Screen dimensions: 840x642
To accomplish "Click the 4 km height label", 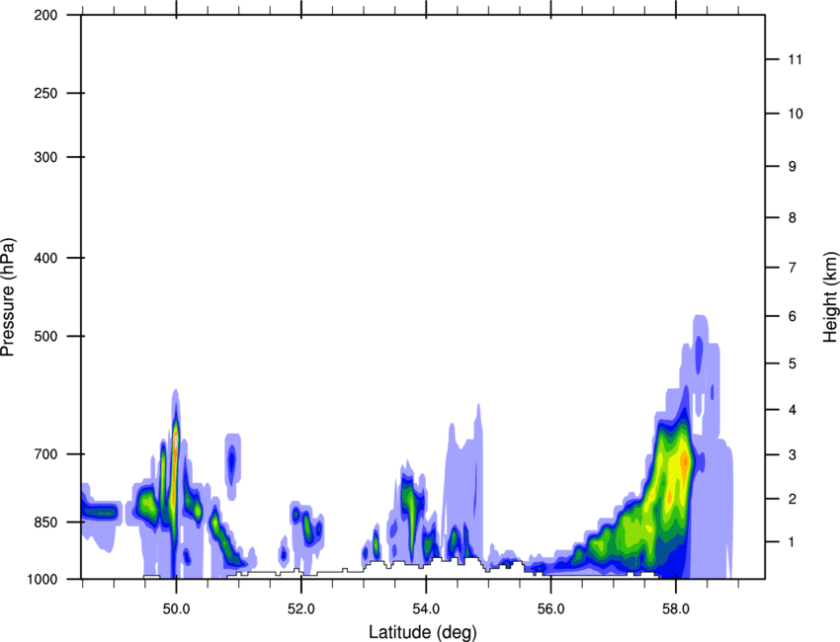I will click(x=793, y=410).
